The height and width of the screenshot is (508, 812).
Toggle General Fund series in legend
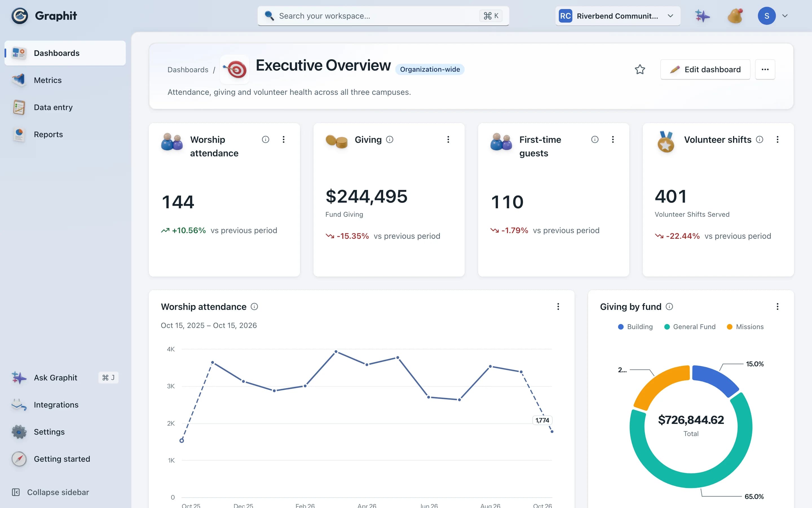pos(690,327)
